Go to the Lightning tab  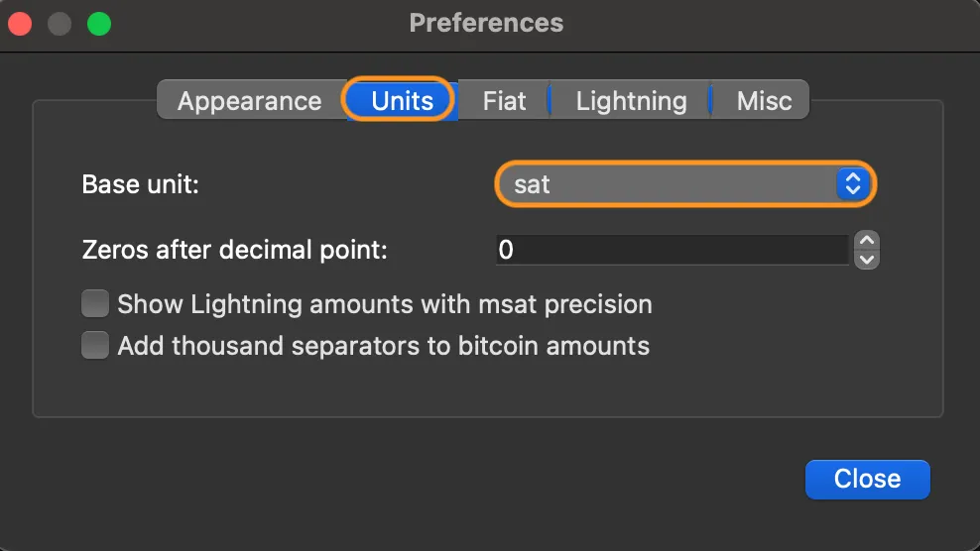tap(631, 101)
